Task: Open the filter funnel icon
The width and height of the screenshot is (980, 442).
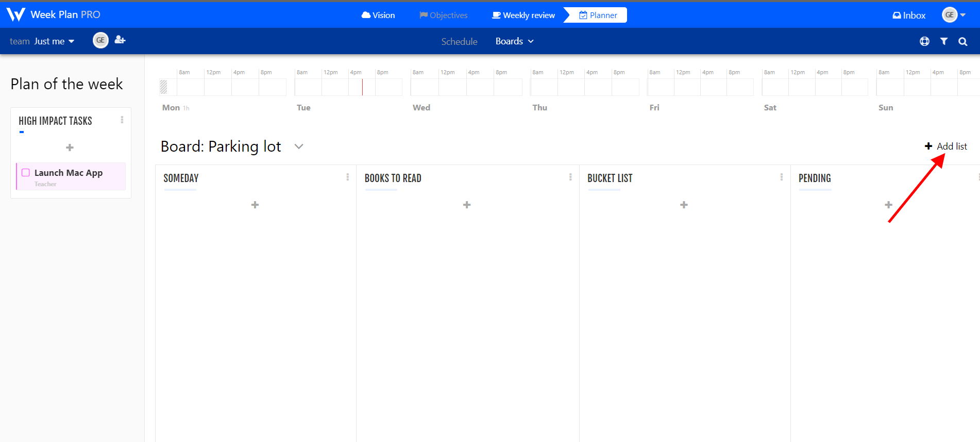Action: pos(943,41)
